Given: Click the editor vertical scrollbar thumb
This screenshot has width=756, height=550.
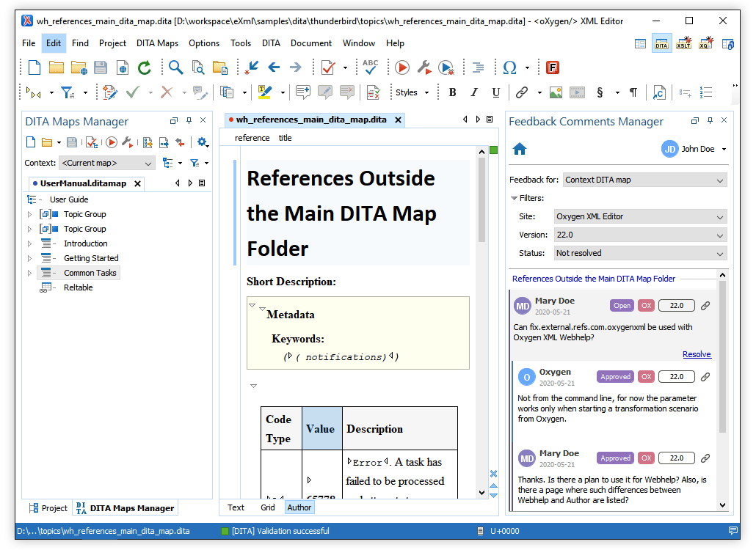Looking at the screenshot, I should pyautogui.click(x=481, y=200).
